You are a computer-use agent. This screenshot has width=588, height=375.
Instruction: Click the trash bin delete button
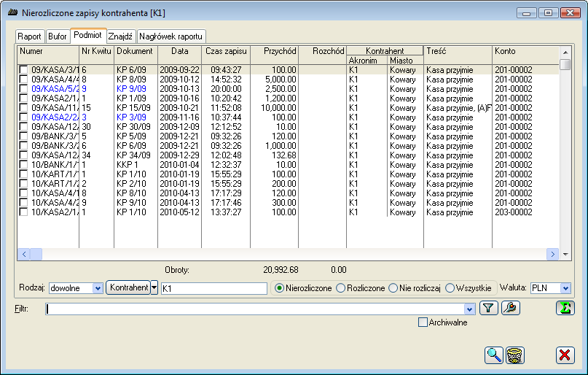click(515, 355)
